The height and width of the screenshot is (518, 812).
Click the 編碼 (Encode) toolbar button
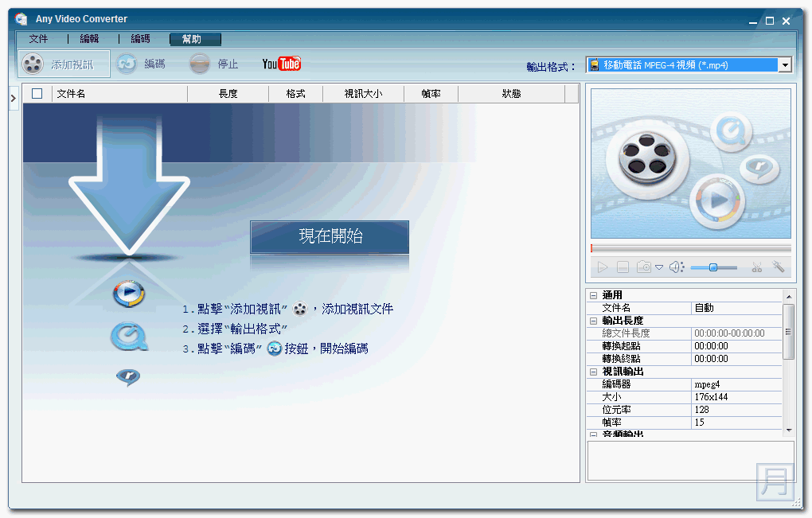[141, 64]
